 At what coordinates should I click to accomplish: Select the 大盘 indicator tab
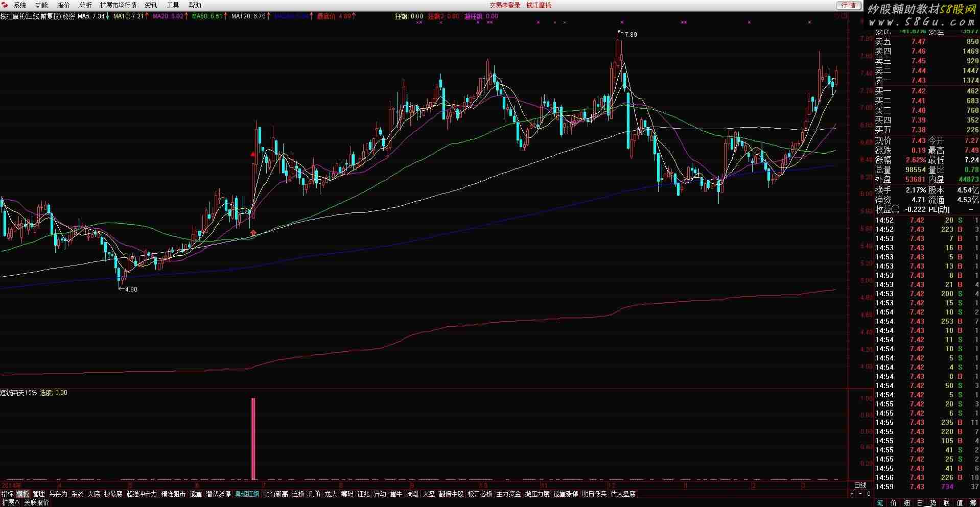tap(429, 494)
